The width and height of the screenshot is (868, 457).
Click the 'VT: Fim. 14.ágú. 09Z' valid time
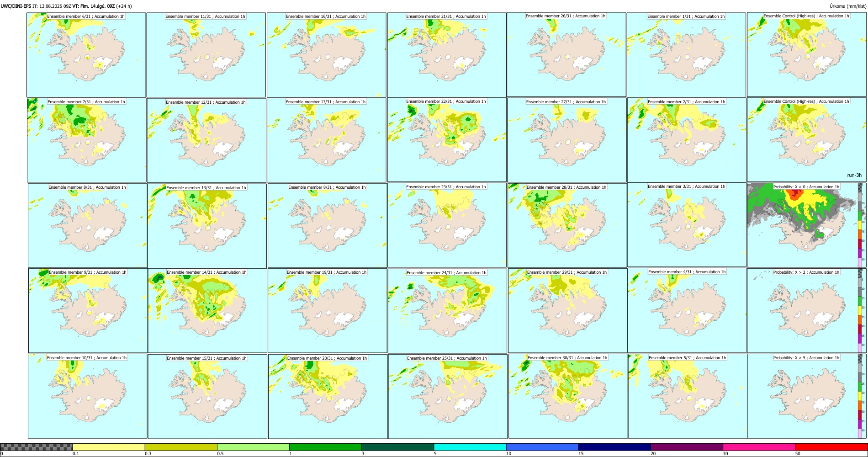click(94, 6)
